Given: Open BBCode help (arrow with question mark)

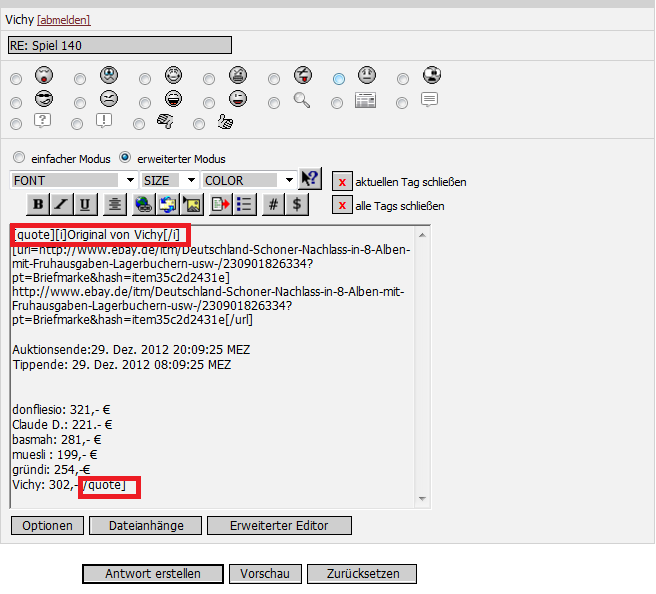Looking at the screenshot, I should coord(310,180).
